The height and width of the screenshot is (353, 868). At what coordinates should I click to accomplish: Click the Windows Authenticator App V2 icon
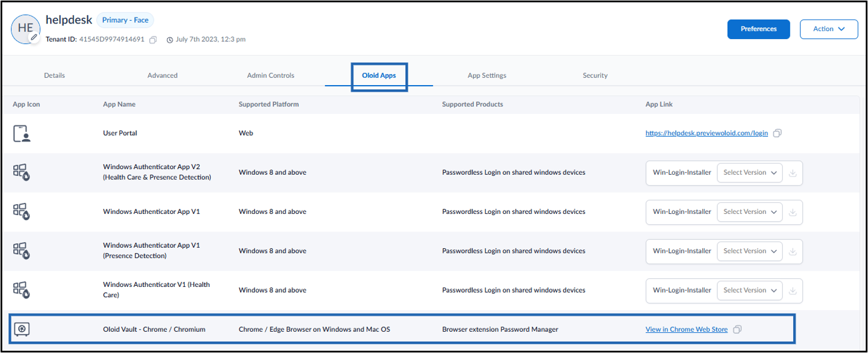pos(22,172)
